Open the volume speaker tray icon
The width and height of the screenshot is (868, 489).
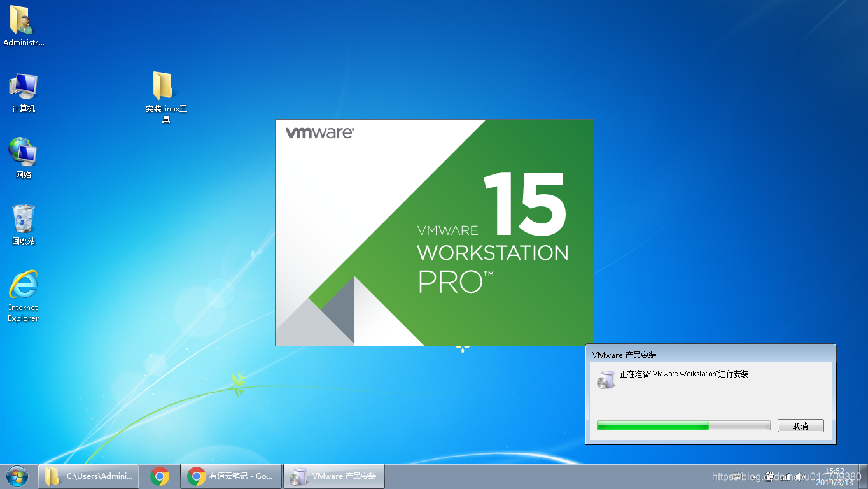pos(800,476)
